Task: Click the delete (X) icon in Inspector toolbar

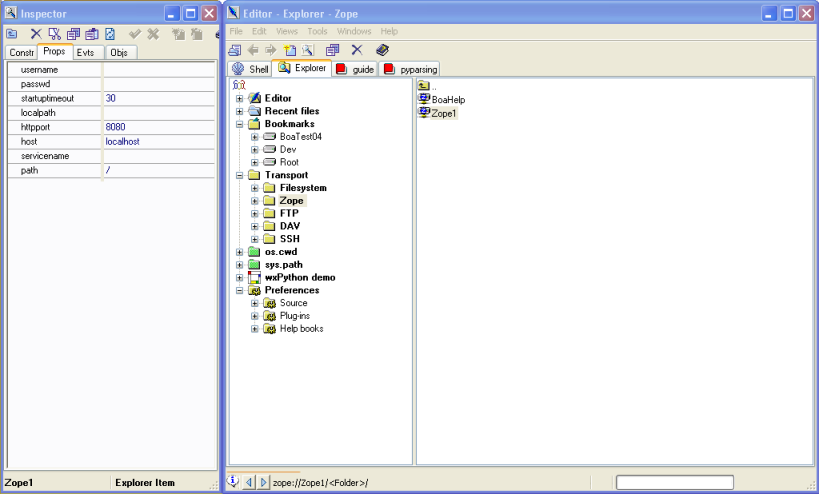Action: (x=36, y=34)
